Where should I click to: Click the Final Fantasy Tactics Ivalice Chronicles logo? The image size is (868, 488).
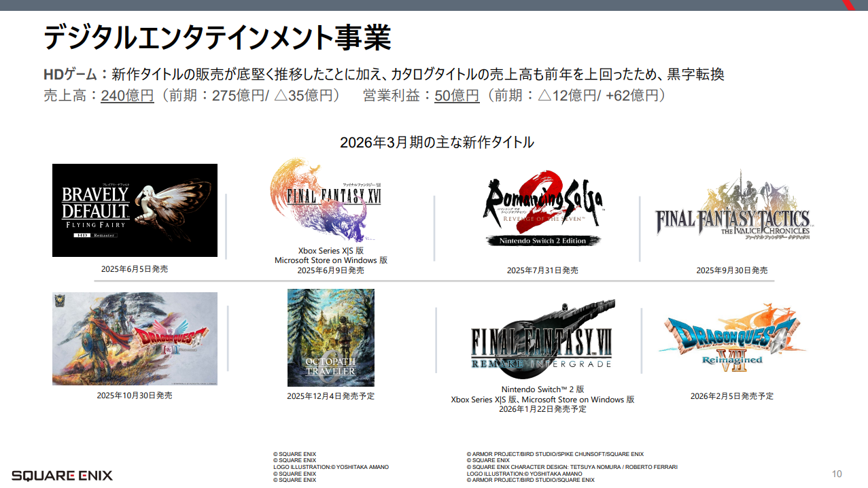(734, 211)
